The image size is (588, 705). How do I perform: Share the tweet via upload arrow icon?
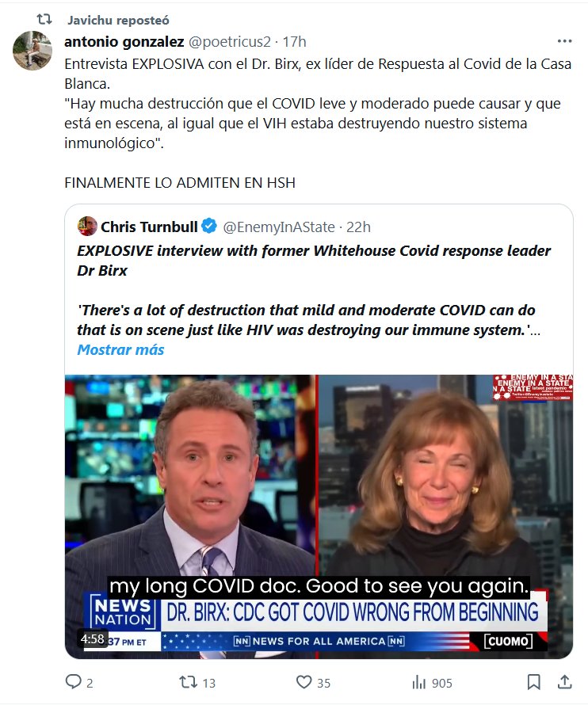point(564,682)
